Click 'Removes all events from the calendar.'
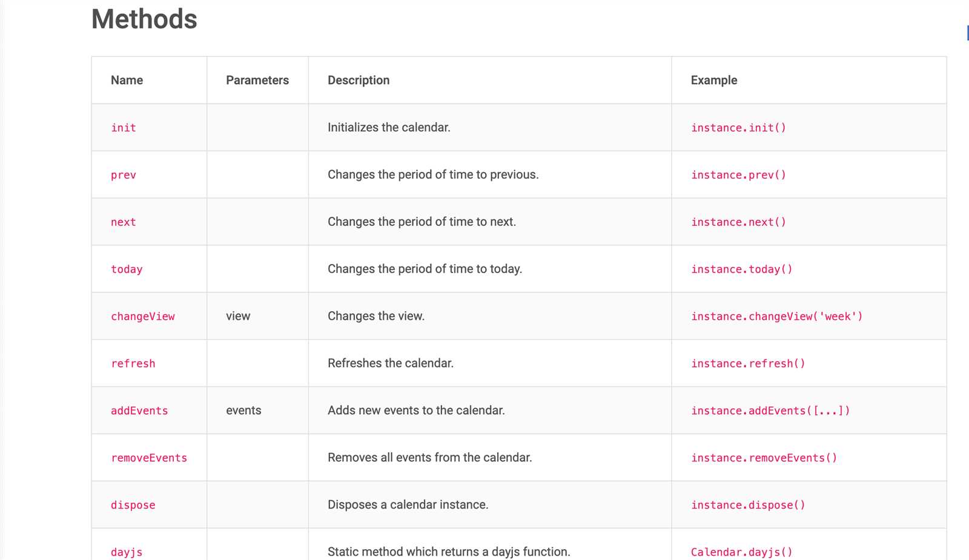Viewport: 969px width, 560px height. pos(430,458)
